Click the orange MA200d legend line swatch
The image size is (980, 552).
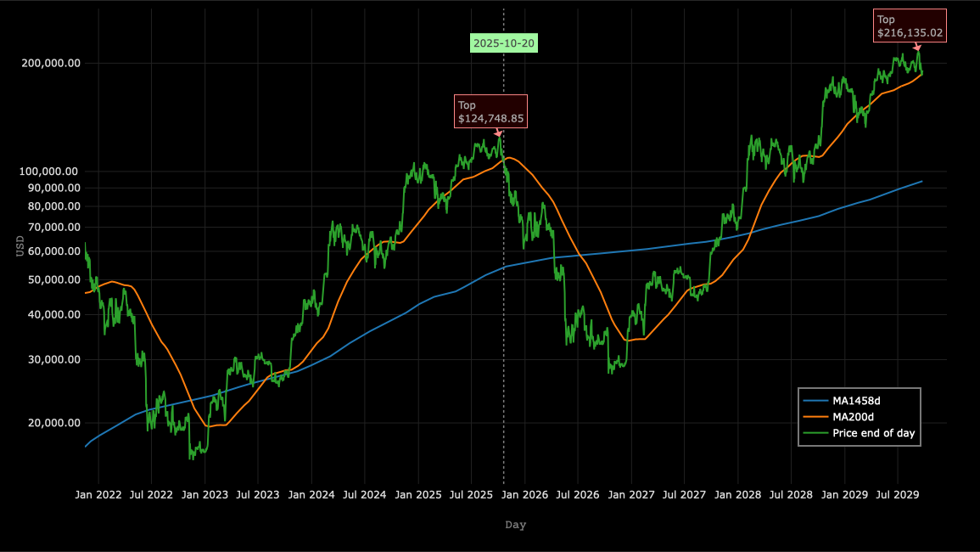pyautogui.click(x=815, y=417)
